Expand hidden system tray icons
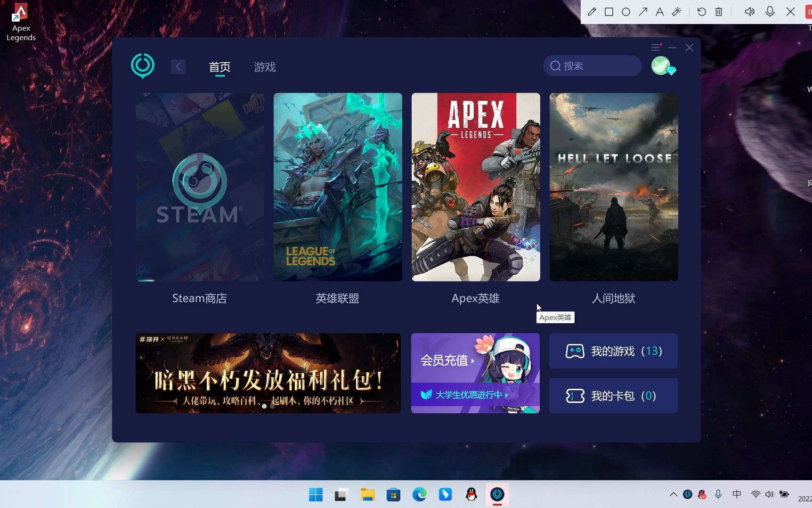 (x=674, y=494)
